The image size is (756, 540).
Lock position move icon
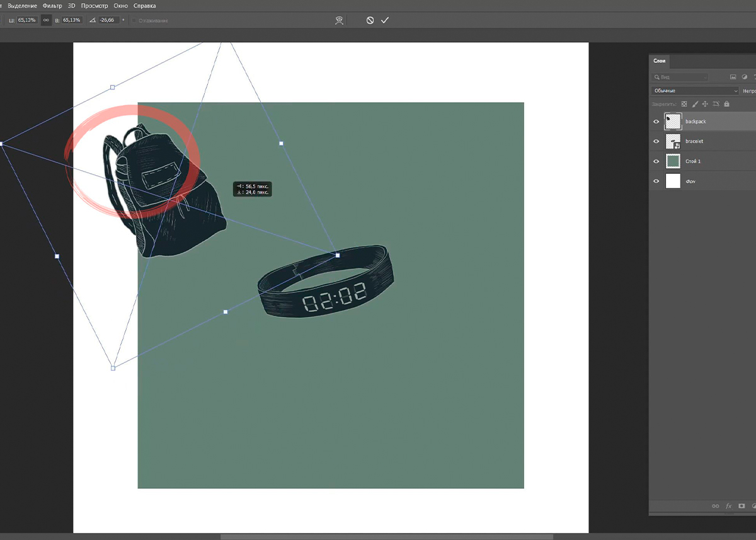(x=706, y=104)
